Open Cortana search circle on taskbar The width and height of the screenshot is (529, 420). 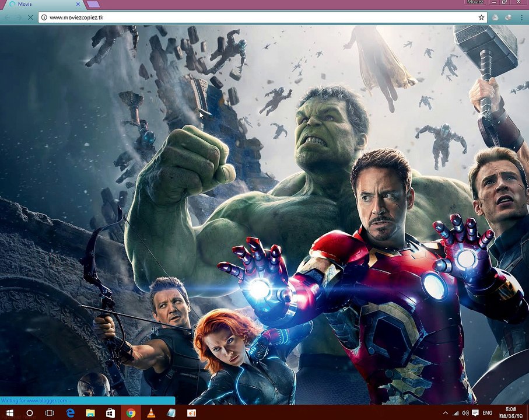coord(30,413)
